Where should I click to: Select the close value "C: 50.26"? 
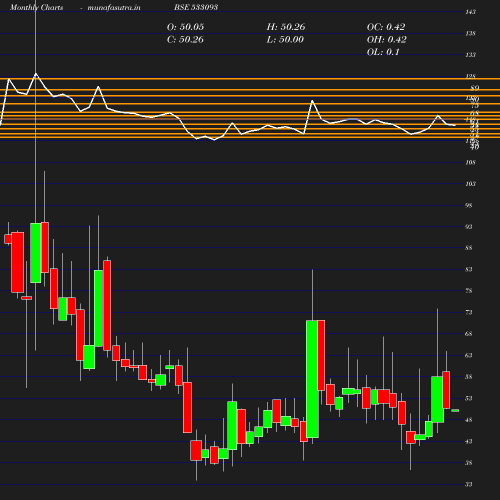185,40
